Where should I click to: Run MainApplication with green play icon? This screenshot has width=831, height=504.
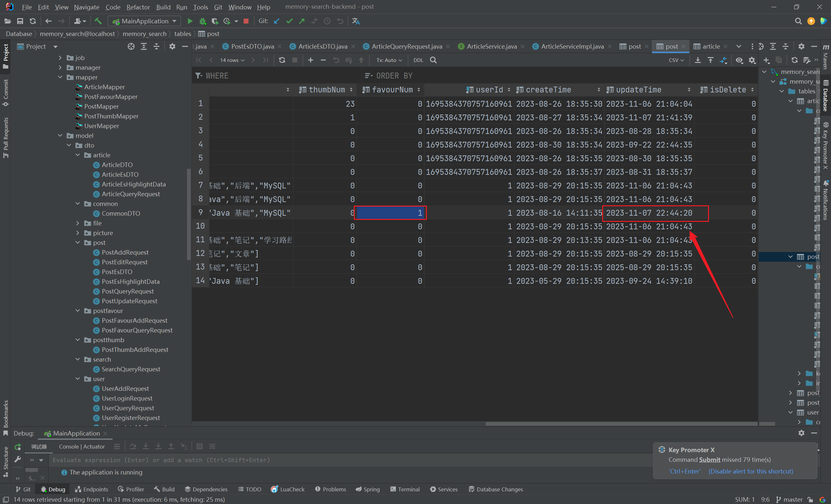[190, 21]
